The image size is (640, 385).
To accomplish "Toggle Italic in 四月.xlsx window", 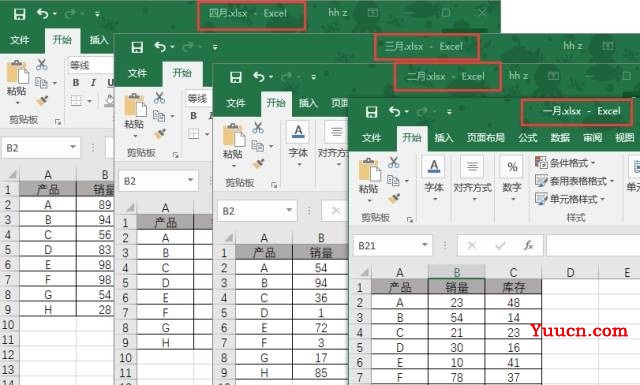I will tap(93, 82).
